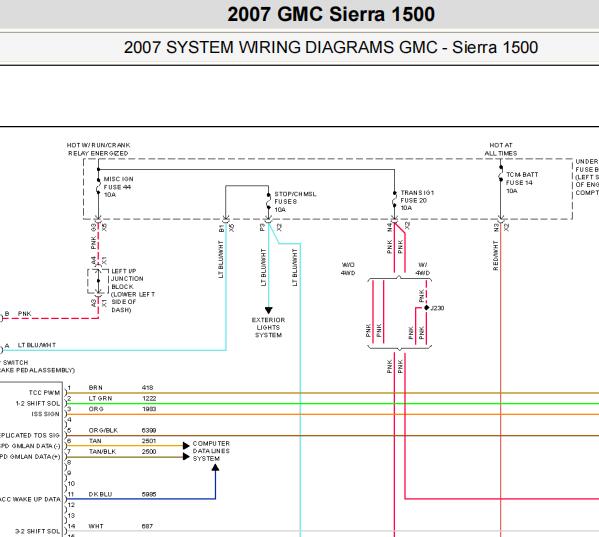Click the 'STOP/CHMSL FUSE 8 10A' label

pyautogui.click(x=295, y=202)
